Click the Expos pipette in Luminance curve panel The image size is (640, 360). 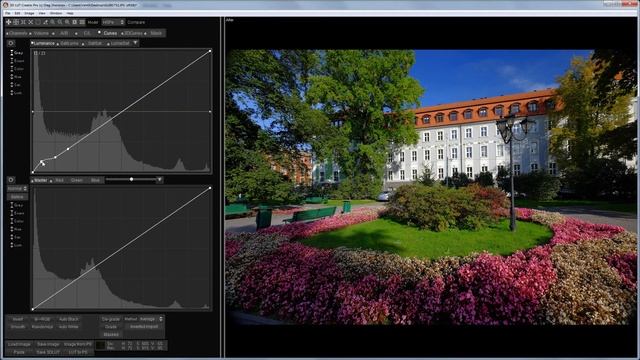pos(17,61)
